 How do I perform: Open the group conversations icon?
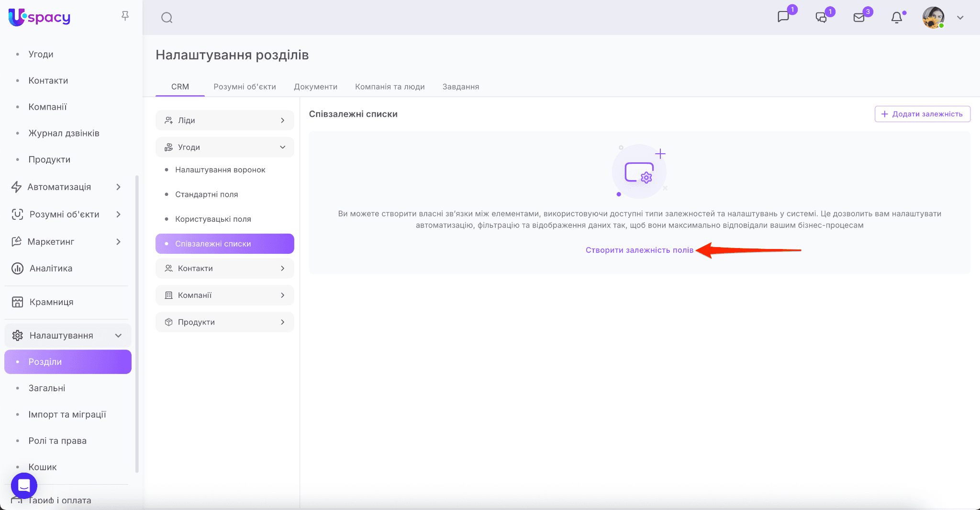821,18
